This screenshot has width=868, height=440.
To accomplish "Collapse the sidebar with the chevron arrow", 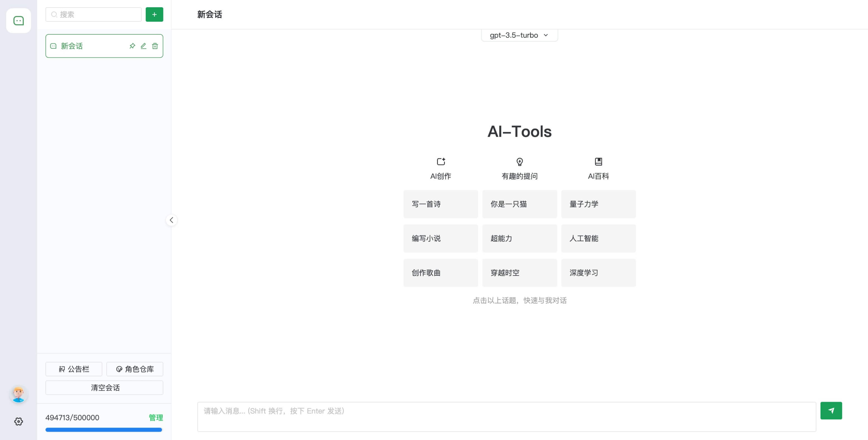I will [171, 220].
